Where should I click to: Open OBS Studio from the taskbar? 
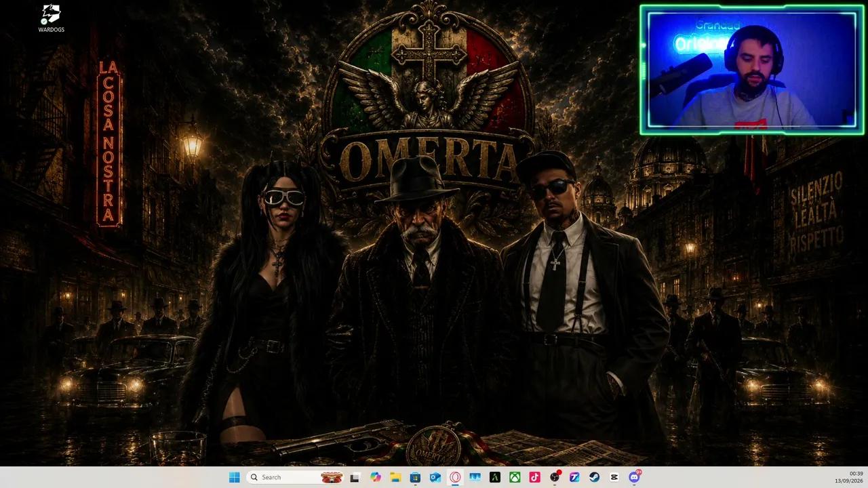pos(555,477)
